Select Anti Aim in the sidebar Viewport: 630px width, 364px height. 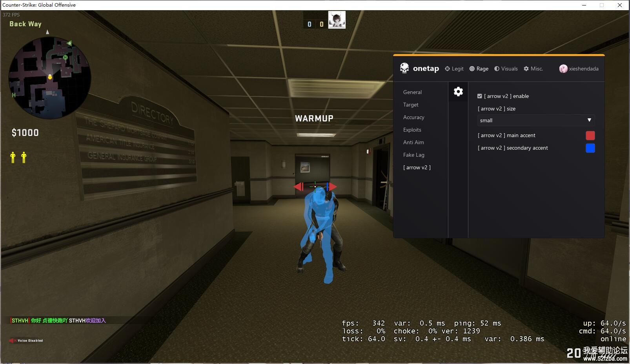[x=413, y=142]
